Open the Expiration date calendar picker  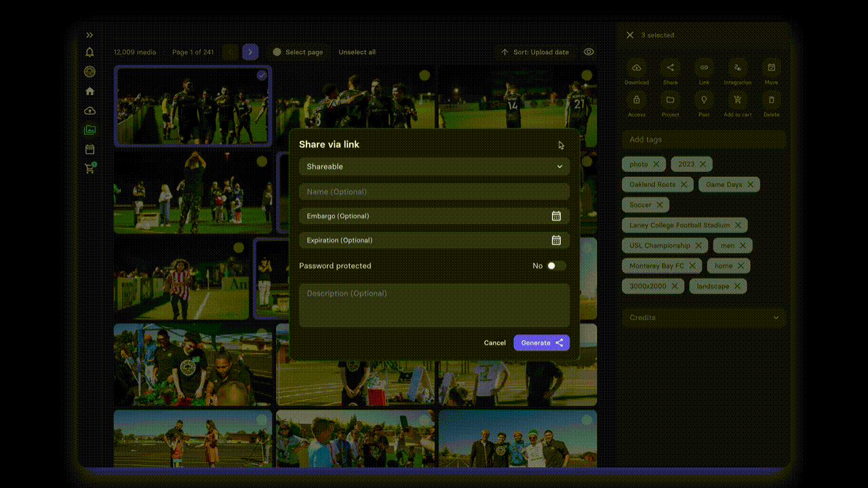click(555, 241)
